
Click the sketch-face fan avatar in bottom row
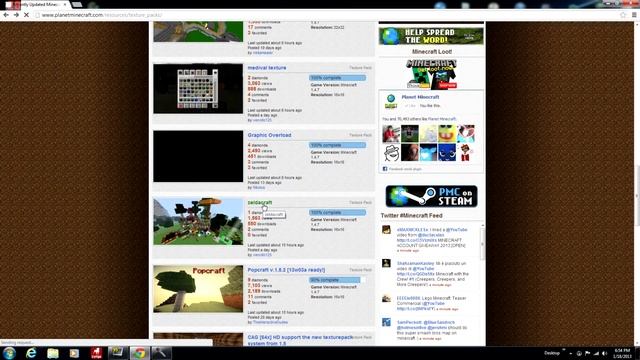click(x=391, y=153)
